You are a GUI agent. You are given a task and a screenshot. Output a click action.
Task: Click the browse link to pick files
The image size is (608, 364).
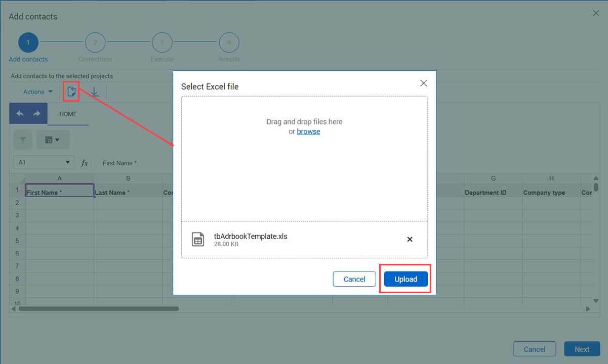pos(308,131)
